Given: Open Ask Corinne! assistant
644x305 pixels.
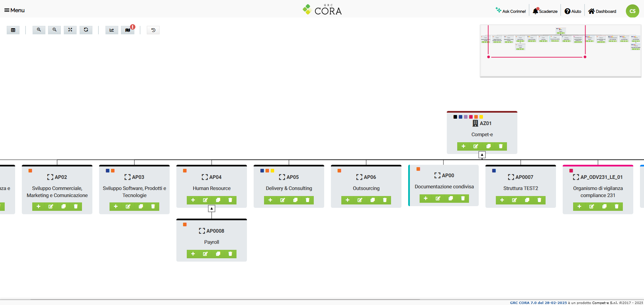Looking at the screenshot, I should [511, 10].
